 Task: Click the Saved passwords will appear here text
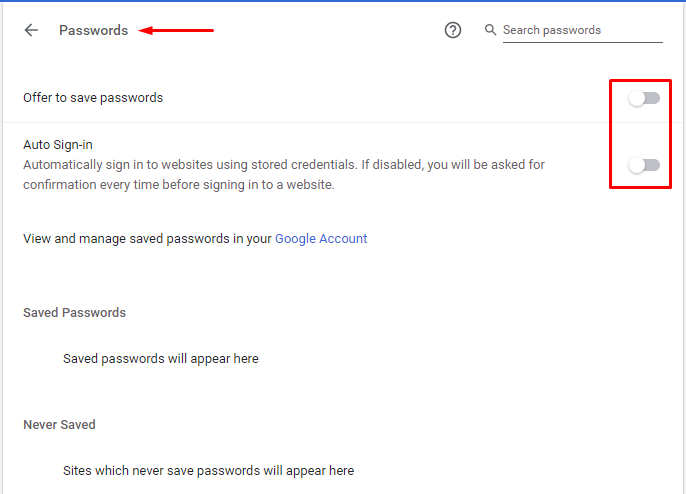tap(161, 359)
